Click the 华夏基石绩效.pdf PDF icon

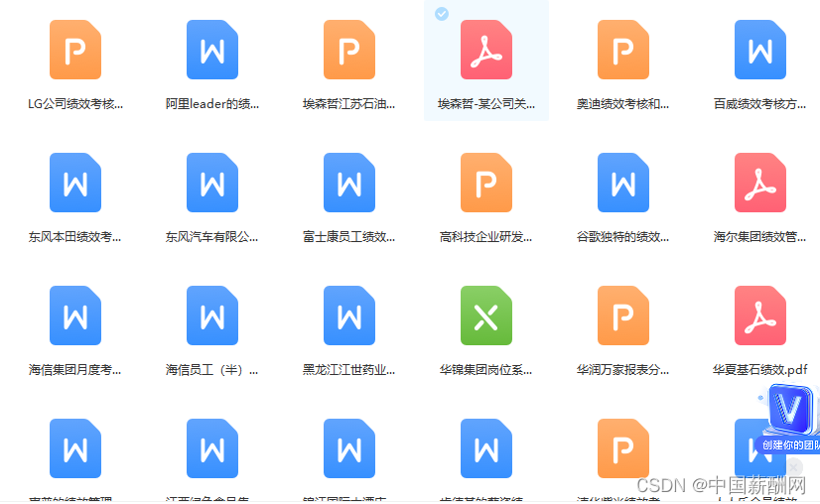point(760,315)
